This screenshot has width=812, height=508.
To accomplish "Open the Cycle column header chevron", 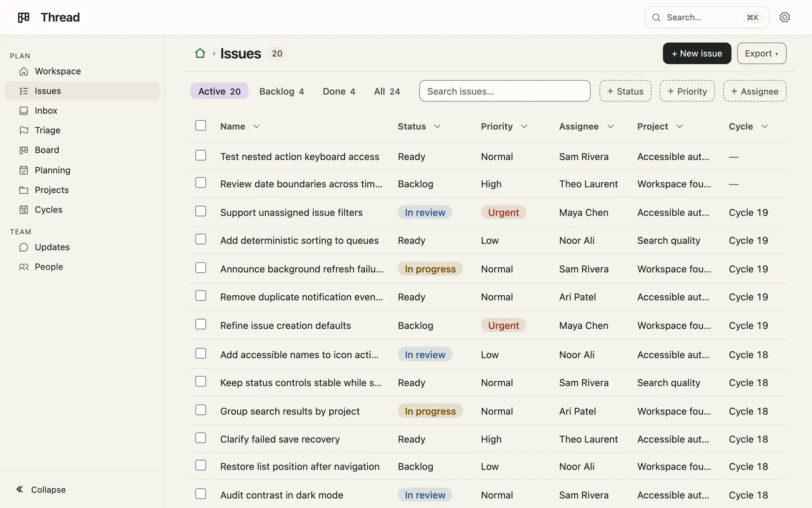I will (x=765, y=126).
